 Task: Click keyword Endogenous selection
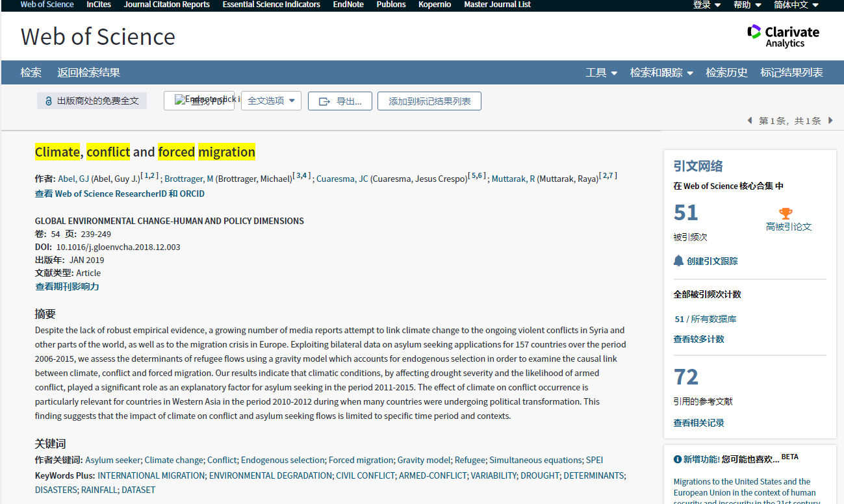283,460
